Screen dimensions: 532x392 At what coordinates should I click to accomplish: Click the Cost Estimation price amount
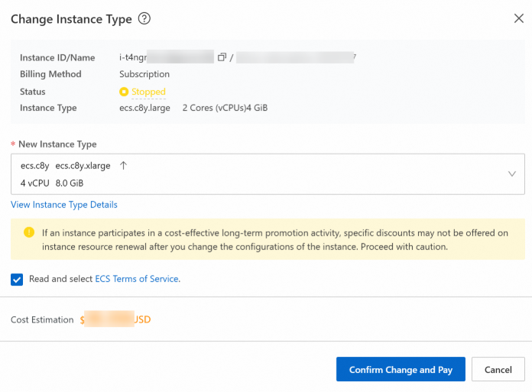click(115, 319)
